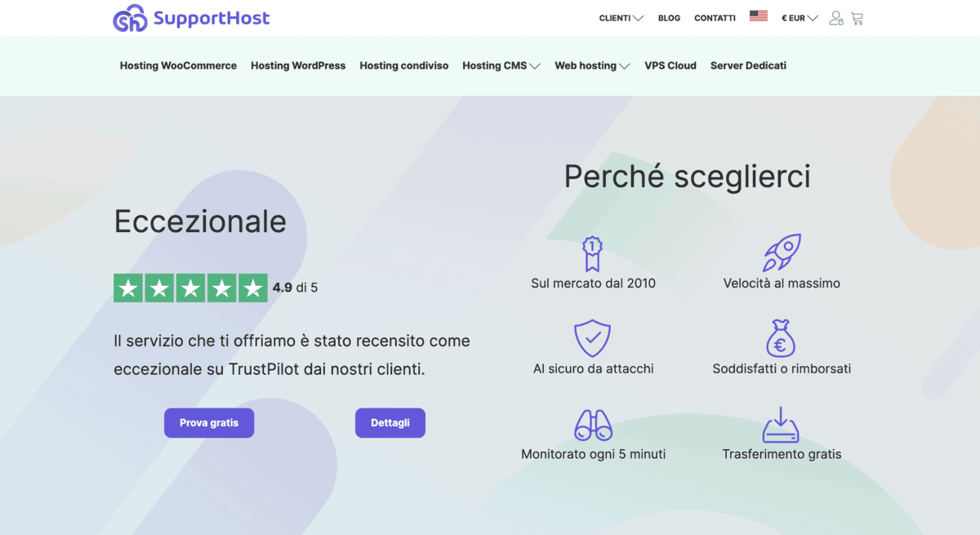Viewport: 980px width, 535px height.
Task: Click the binoculars monitoring icon
Action: tap(593, 425)
